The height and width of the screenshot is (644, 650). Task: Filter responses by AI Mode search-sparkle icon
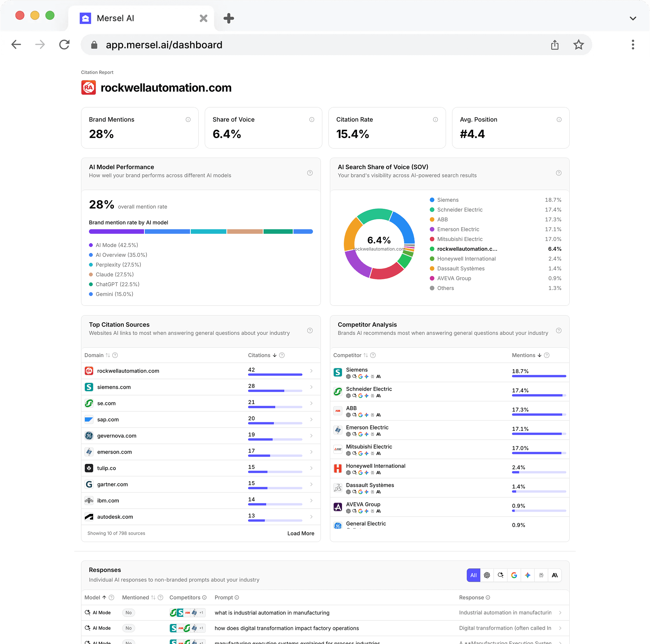tap(500, 575)
